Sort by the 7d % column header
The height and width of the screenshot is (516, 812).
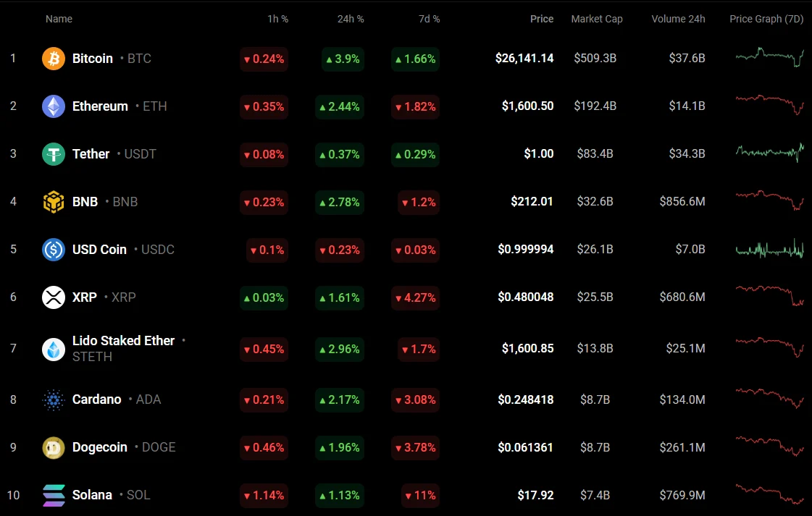(429, 19)
